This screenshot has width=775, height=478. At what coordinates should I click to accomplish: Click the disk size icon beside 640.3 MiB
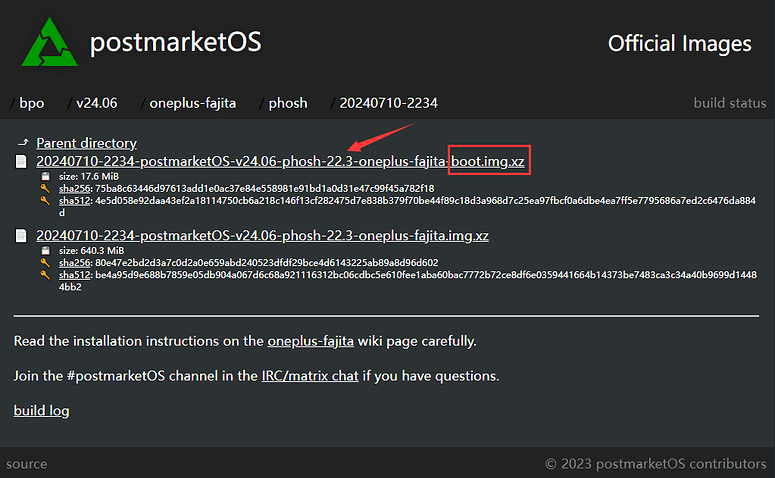[x=45, y=251]
